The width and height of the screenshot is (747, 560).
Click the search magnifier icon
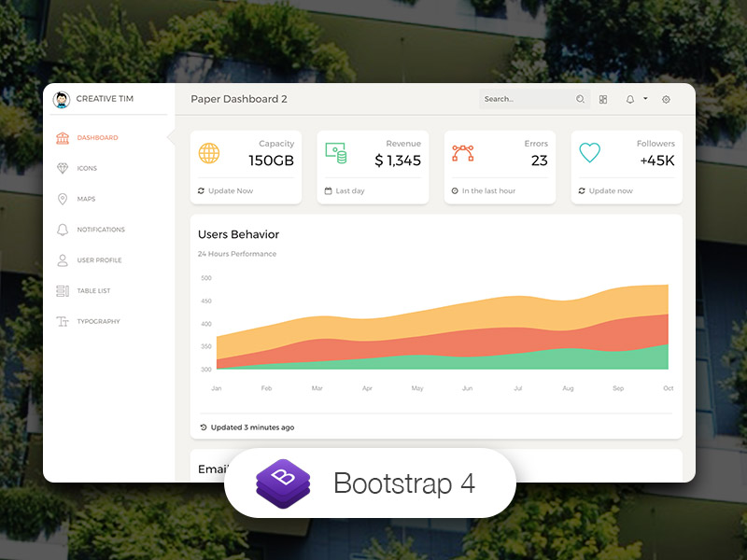(x=580, y=99)
